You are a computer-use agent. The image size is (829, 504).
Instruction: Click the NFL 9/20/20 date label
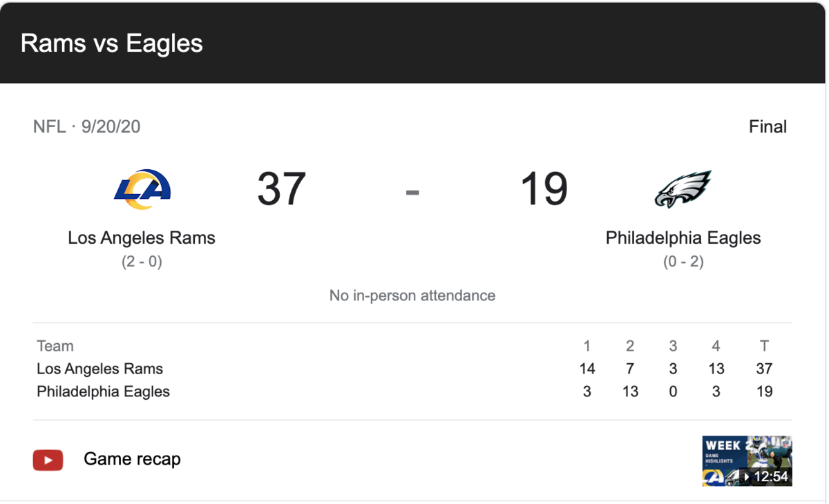(x=87, y=127)
